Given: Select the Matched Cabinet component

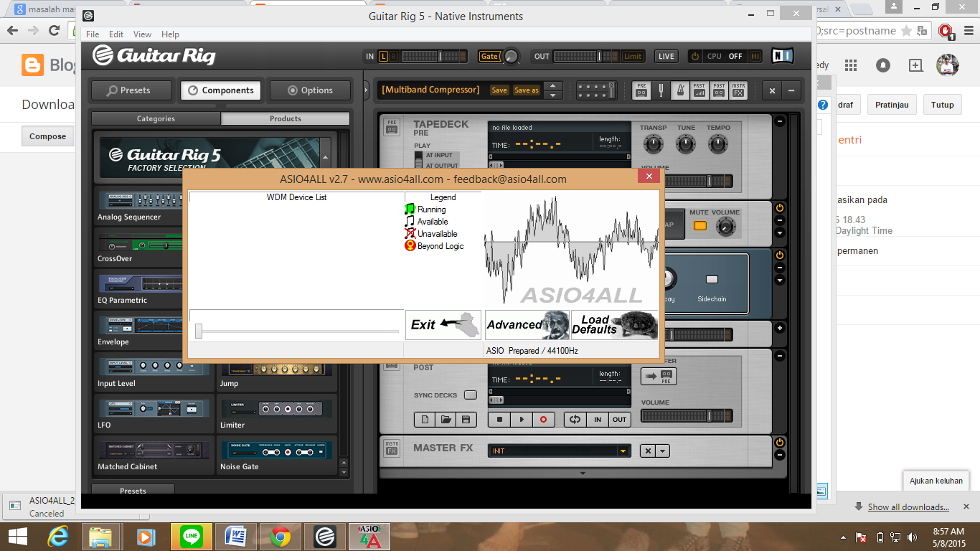Looking at the screenshot, I should tap(154, 456).
